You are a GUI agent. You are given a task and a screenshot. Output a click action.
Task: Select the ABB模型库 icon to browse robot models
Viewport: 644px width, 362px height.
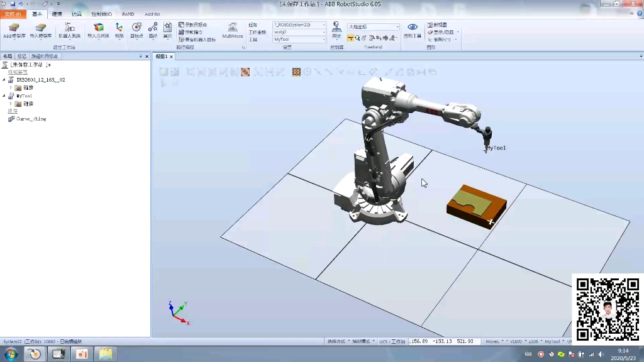pos(14,31)
